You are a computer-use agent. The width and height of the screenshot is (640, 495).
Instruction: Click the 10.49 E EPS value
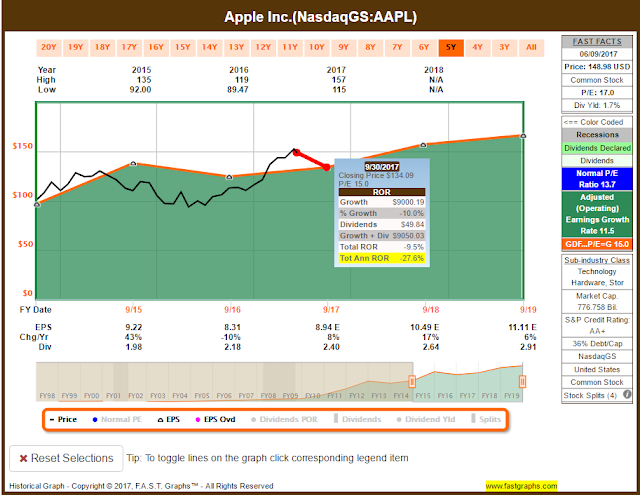[424, 327]
